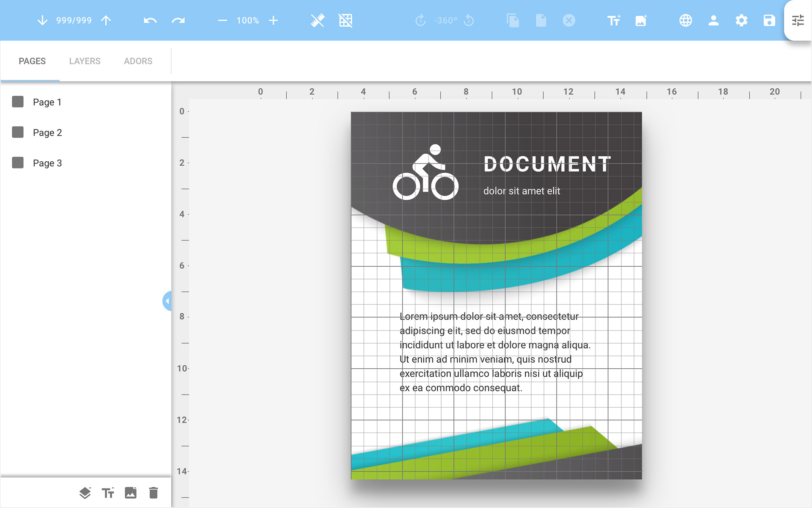
Task: Select the subtitle 'dolor sit amet elit'
Action: tap(521, 191)
